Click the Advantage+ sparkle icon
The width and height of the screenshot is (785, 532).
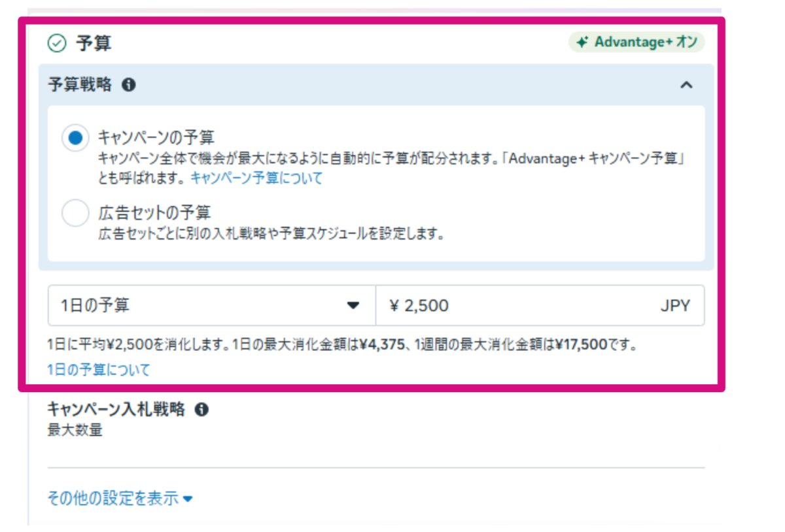582,42
